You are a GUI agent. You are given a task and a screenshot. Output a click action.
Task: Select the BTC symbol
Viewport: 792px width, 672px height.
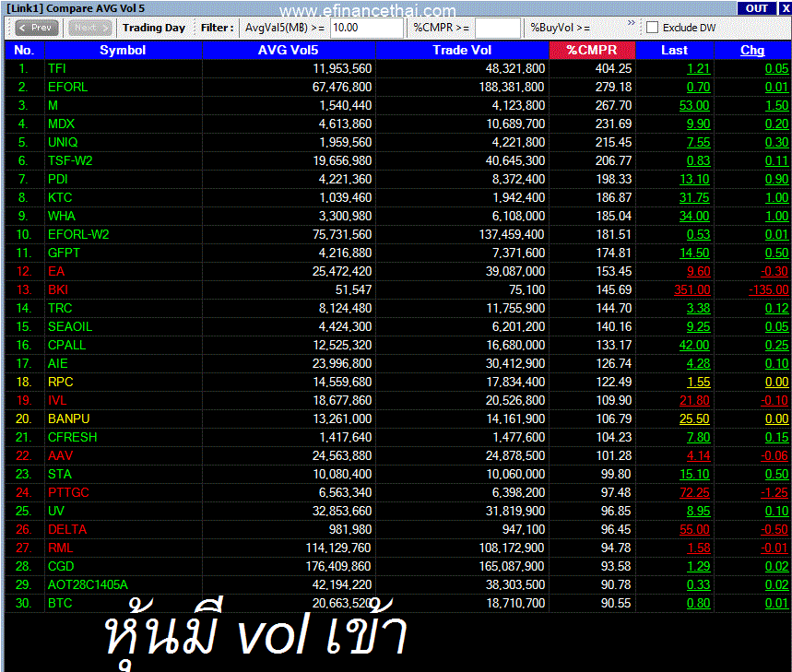pyautogui.click(x=60, y=603)
